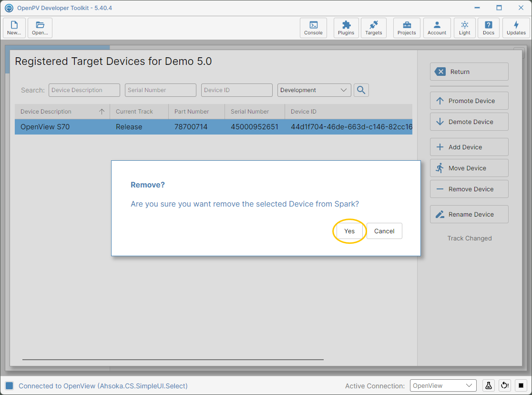This screenshot has height=395, width=532.
Task: Open the Console toolbar button
Action: pos(313,28)
